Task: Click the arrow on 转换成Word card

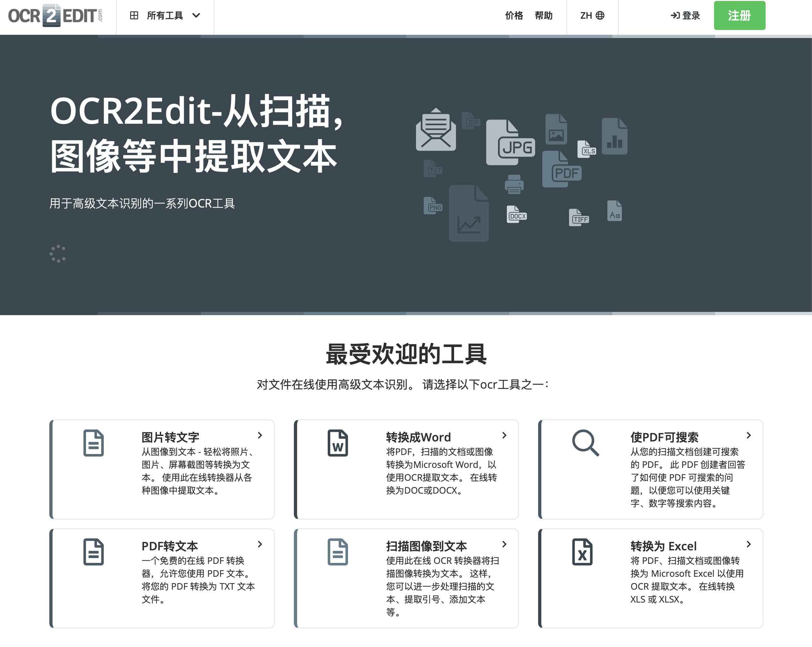Action: click(504, 435)
